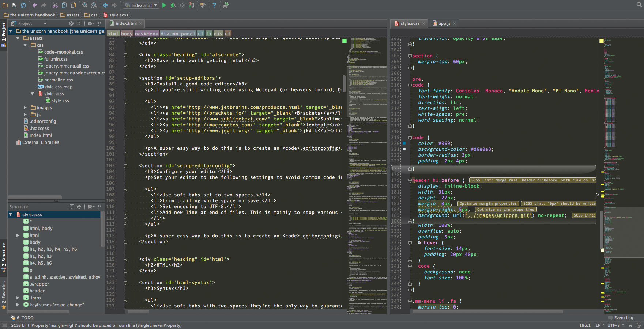Paste from clipboard using the paste icon

[x=73, y=5]
